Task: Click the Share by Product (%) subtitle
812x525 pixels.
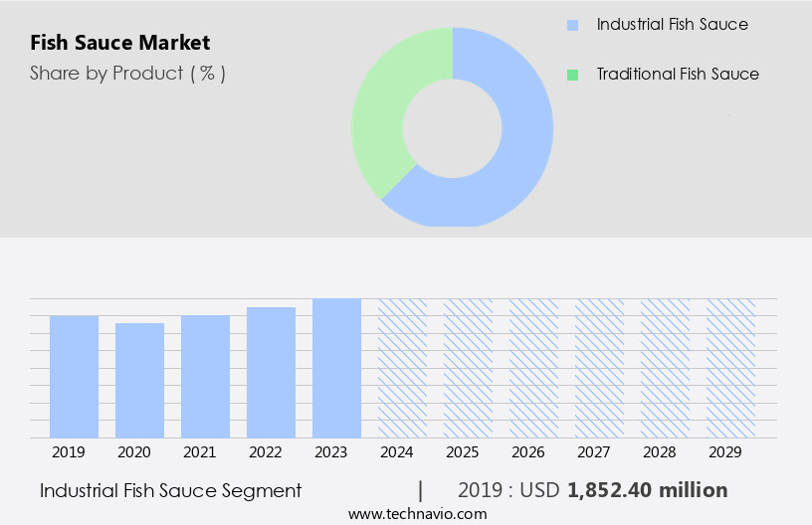Action: 127,74
